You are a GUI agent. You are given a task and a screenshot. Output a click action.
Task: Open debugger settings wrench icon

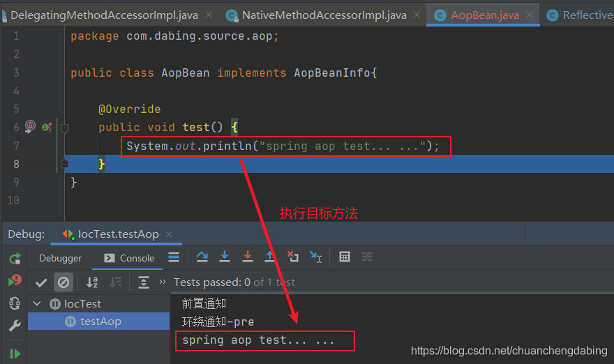15,325
